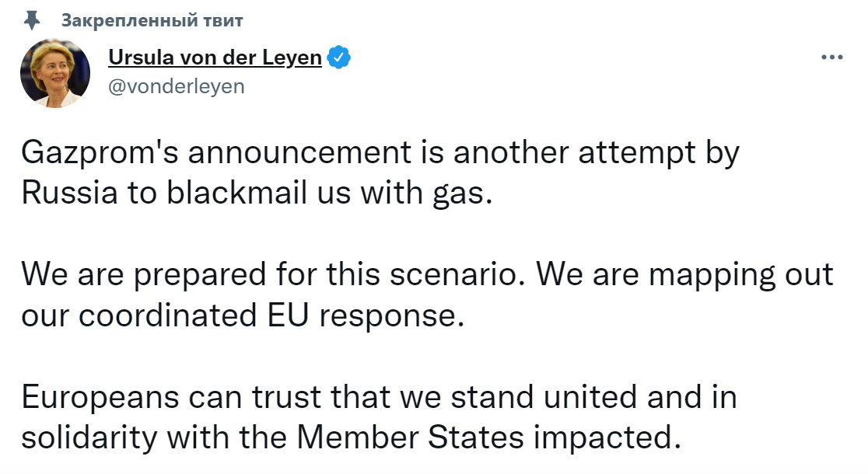Screen dimensions: 868x474
Task: Click the pinned tweet pushpin icon
Action: tap(32, 20)
